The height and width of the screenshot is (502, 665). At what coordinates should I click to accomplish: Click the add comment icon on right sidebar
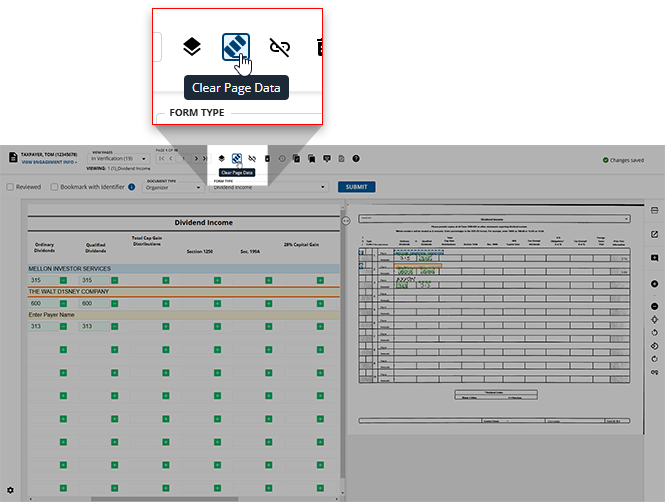[653, 258]
